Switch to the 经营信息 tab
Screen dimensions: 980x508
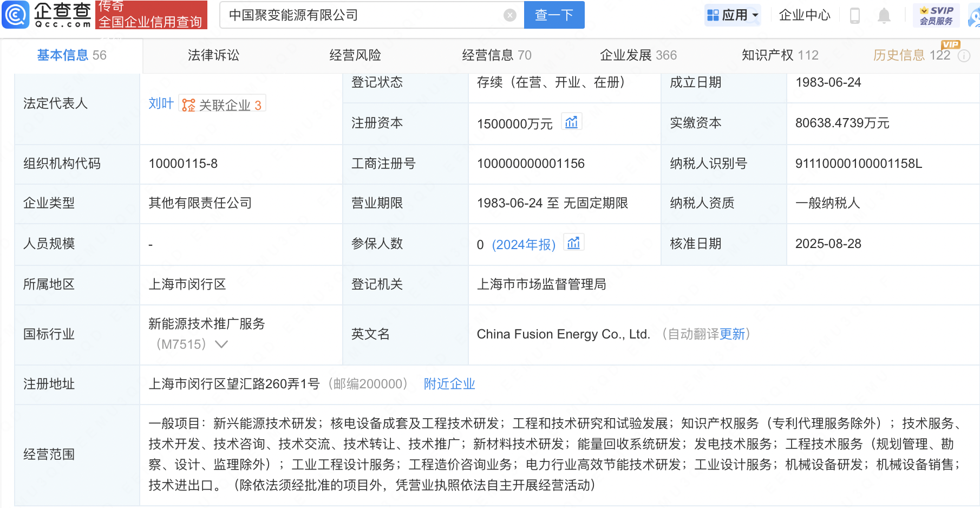pos(496,55)
